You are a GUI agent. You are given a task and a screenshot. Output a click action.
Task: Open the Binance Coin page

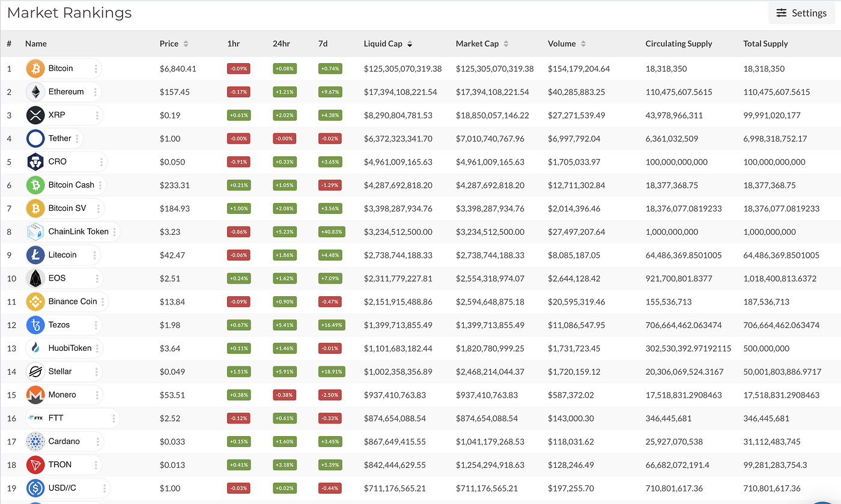click(73, 302)
